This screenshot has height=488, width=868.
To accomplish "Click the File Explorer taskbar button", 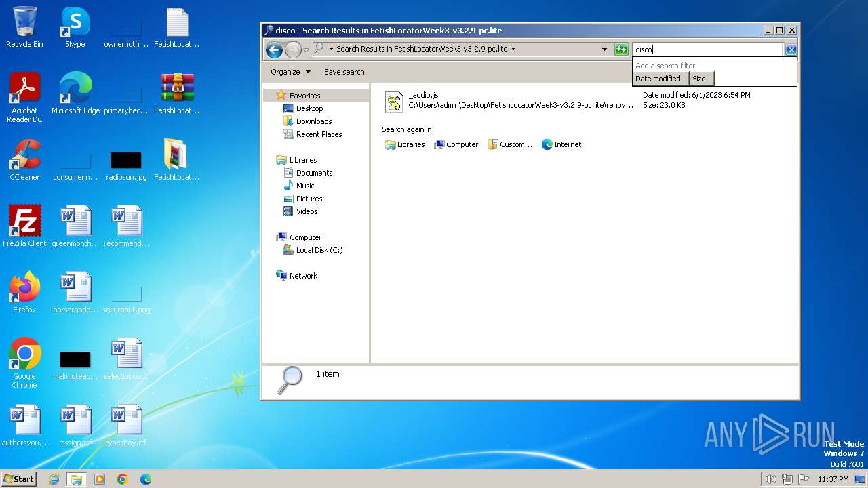I will (77, 479).
